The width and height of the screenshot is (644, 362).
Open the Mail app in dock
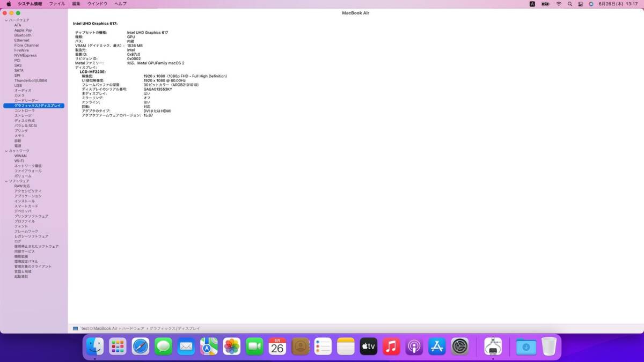click(x=186, y=347)
